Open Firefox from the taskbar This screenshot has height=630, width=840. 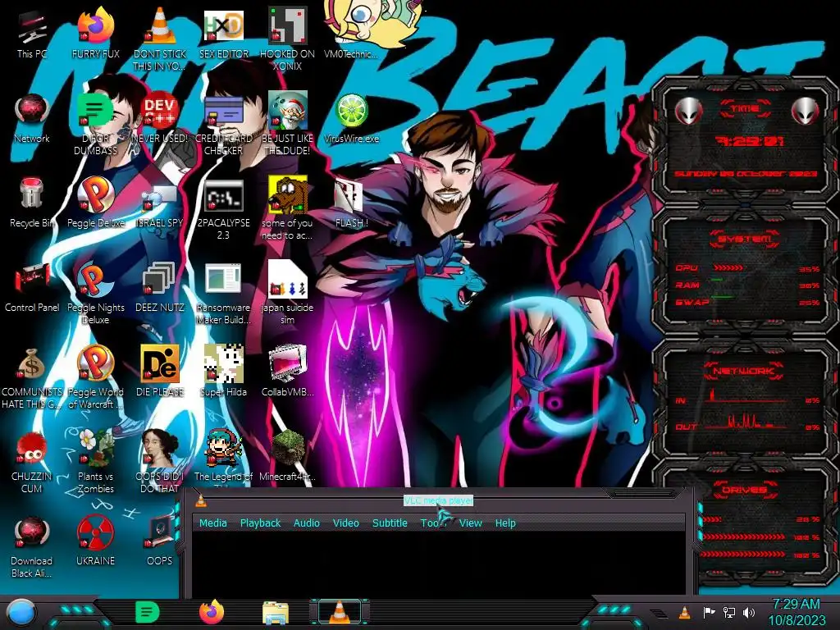pos(212,612)
